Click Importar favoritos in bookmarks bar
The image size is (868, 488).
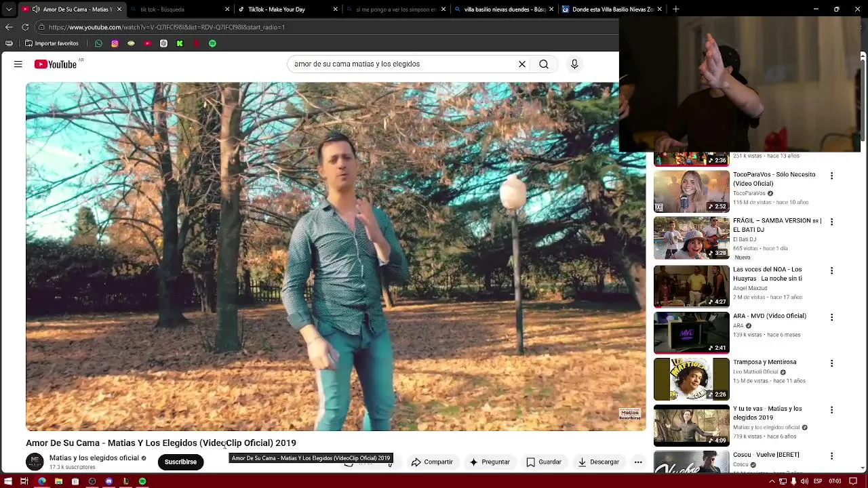tap(52, 43)
